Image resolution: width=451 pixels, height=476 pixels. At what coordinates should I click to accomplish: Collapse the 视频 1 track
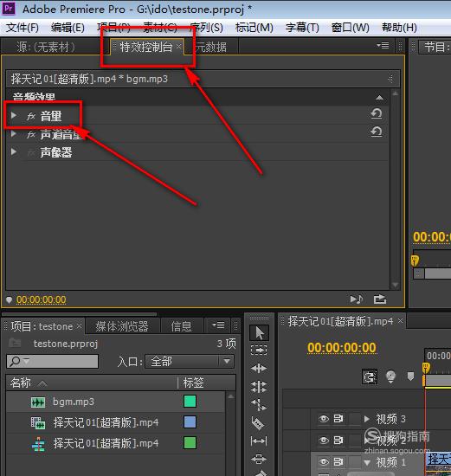tap(367, 463)
